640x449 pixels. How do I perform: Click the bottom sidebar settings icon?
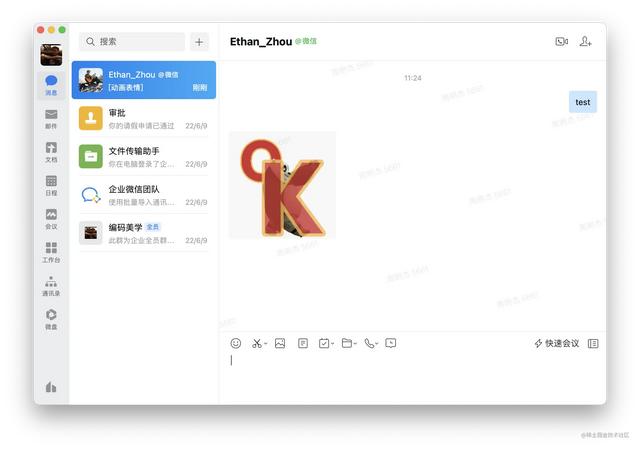coord(51,387)
